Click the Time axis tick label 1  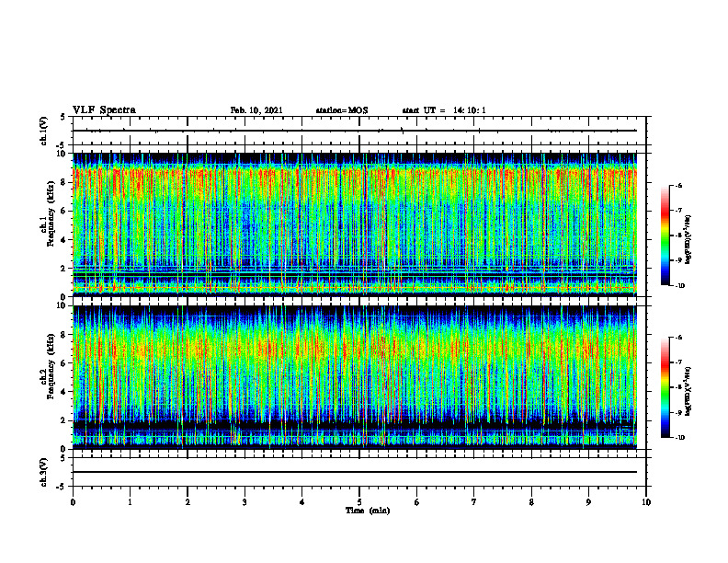pos(130,502)
